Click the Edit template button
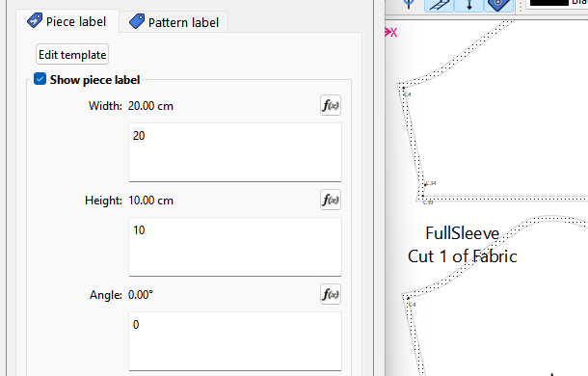The height and width of the screenshot is (376, 588). [x=72, y=54]
